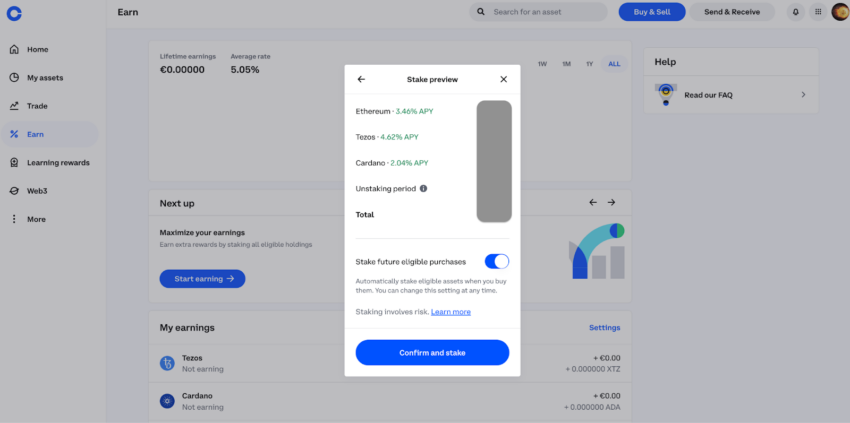
Task: Click the Cardano Not earning row
Action: 390,401
